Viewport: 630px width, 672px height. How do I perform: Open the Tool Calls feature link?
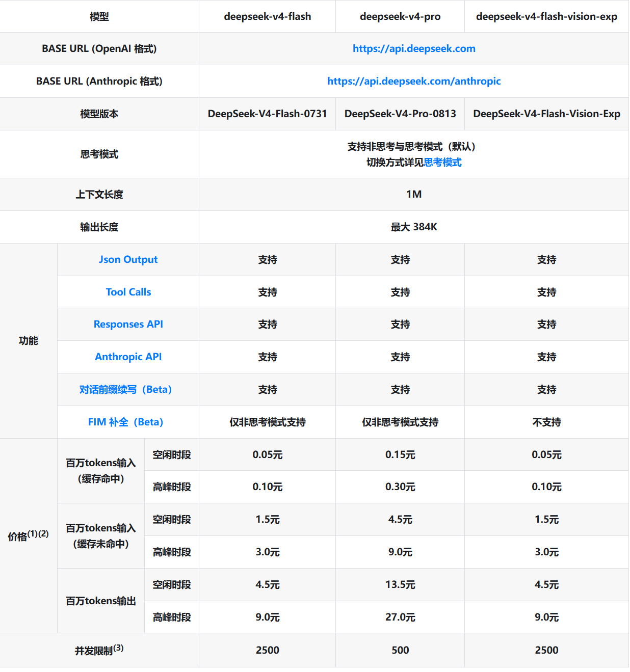click(128, 292)
